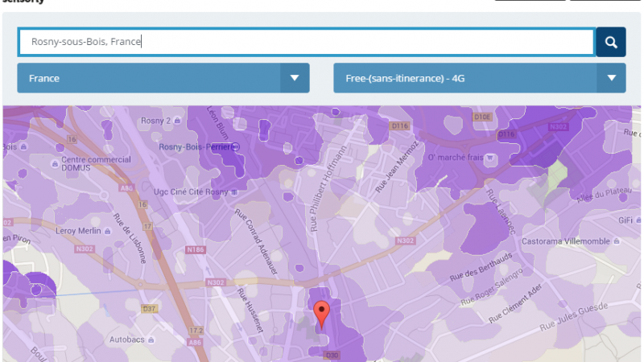Click the Ugc Ciné Cité Rosny icon
The height and width of the screenshot is (362, 644).
tap(233, 193)
